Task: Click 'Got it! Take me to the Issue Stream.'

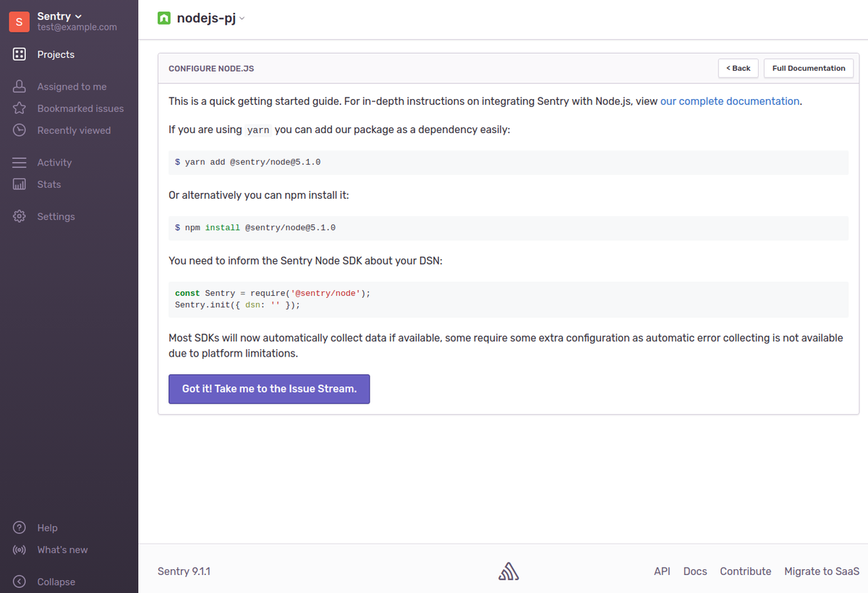Action: click(x=269, y=388)
